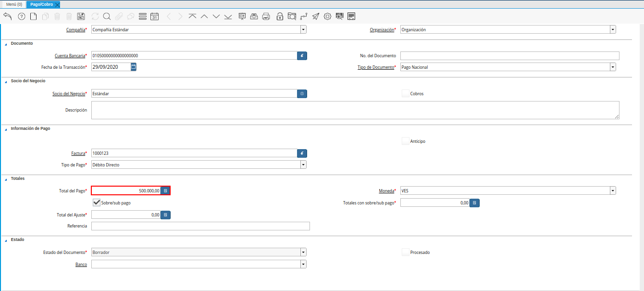Click into the Referencia text field

tap(200, 226)
